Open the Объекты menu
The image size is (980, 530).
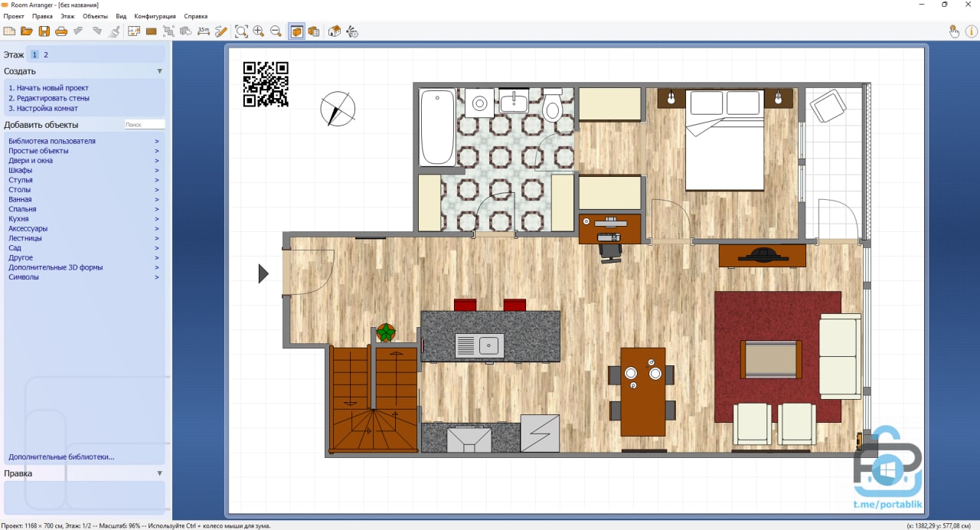click(x=96, y=16)
